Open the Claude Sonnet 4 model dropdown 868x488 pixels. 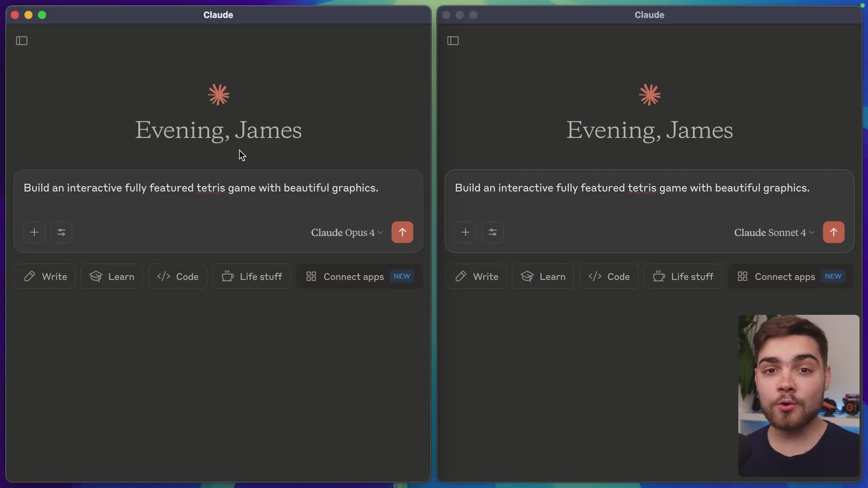pyautogui.click(x=773, y=232)
